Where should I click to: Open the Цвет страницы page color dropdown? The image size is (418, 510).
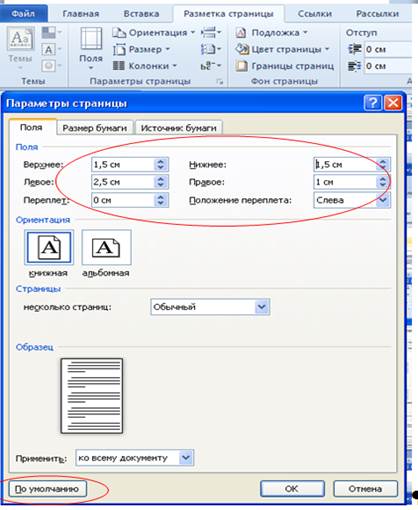[283, 49]
